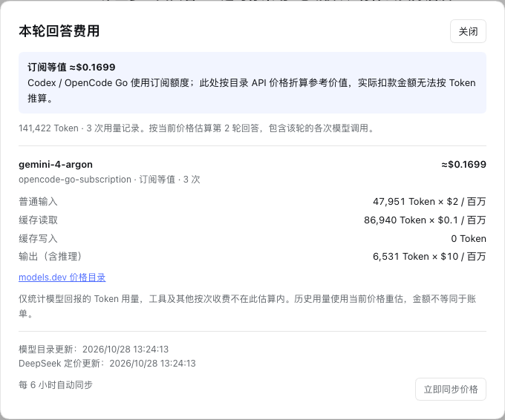This screenshot has width=505, height=420.
Task: Click opencode-go-subscription · 订阅等值 · 3 次 subtitle
Action: click(109, 180)
